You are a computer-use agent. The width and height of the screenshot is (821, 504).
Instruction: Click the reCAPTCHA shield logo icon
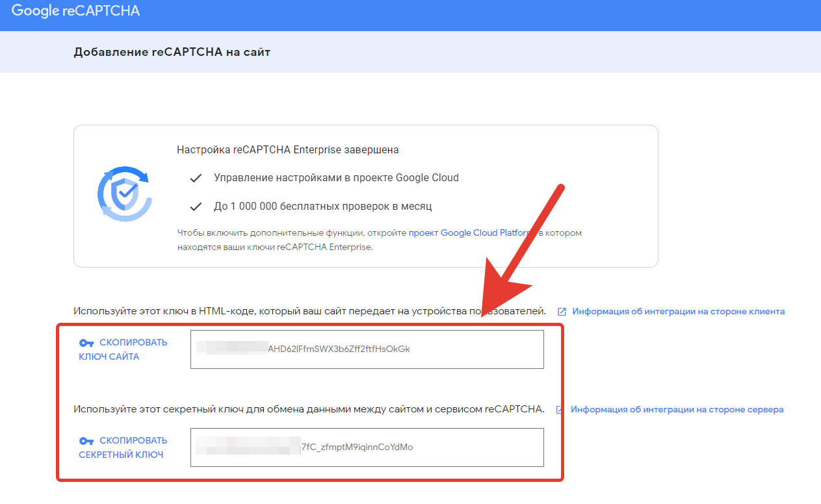pos(124,193)
